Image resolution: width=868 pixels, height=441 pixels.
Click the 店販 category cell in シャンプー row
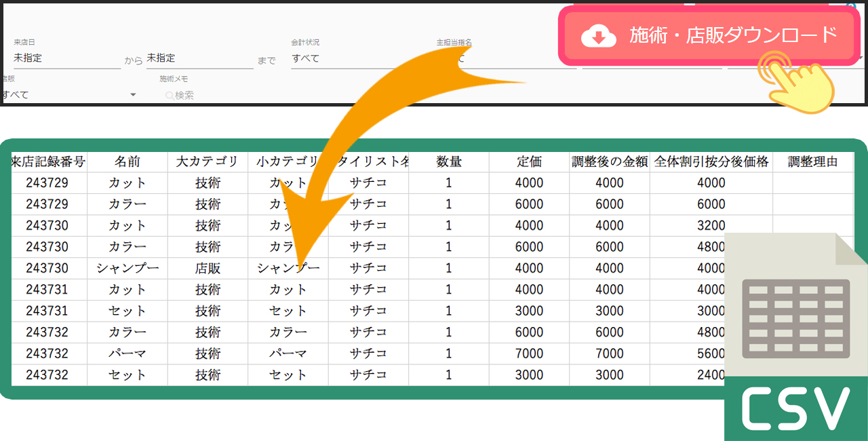[x=207, y=268]
